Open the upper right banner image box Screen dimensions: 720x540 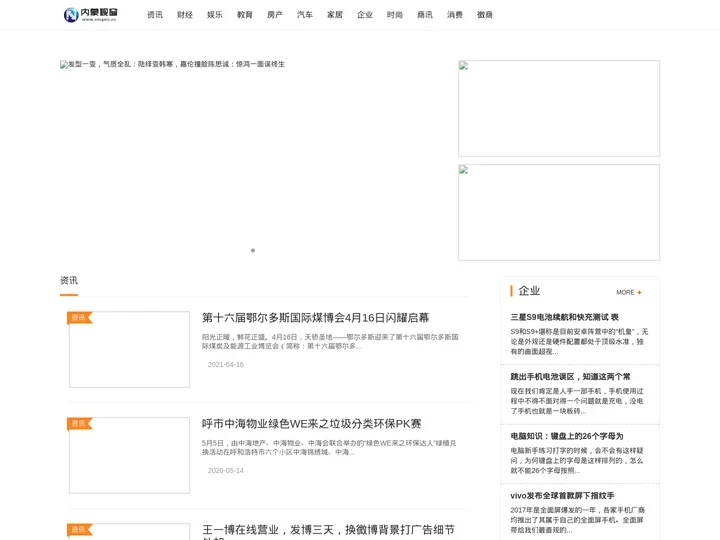pos(559,108)
